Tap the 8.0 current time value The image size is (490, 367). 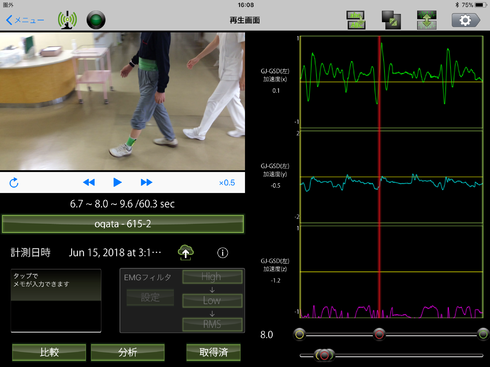[x=267, y=335]
